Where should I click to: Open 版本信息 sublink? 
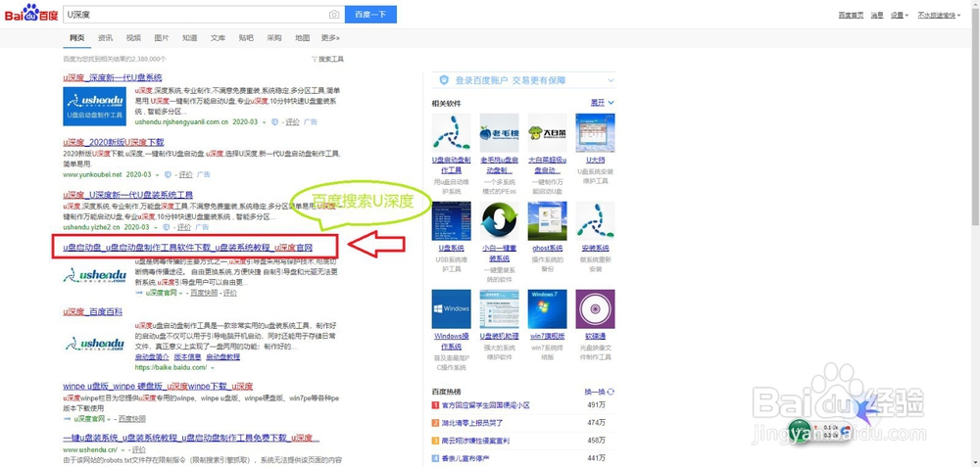[x=187, y=357]
